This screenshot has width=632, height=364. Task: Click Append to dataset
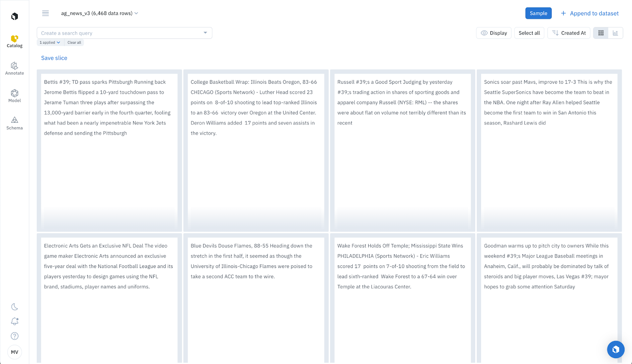590,13
